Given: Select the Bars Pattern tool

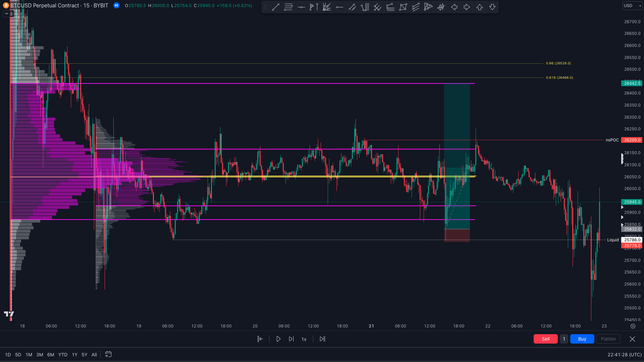Looking at the screenshot, I should (441, 7).
